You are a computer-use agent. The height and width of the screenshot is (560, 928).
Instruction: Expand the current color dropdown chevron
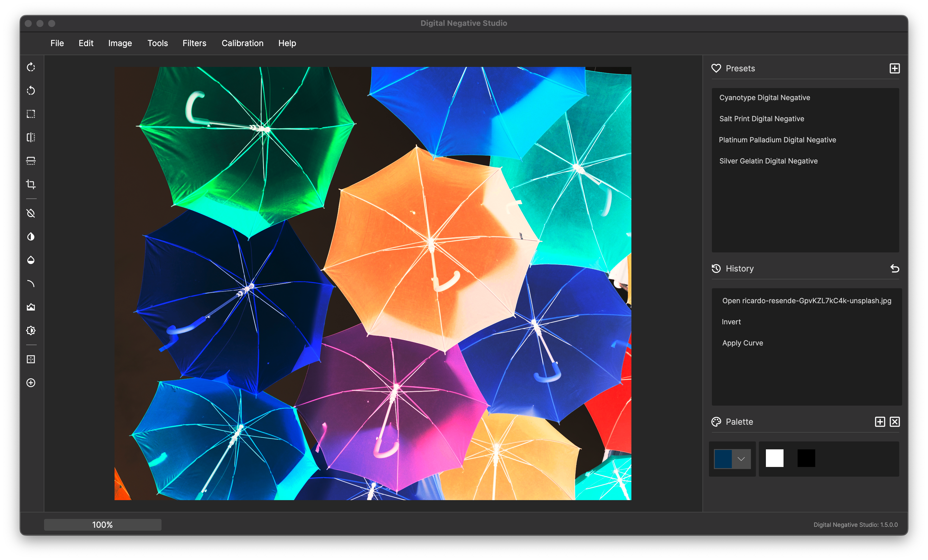point(741,459)
